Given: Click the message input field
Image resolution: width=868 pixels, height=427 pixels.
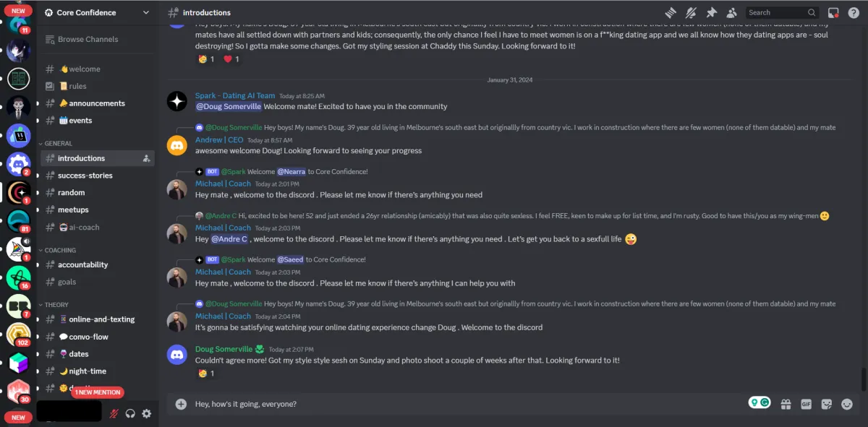Looking at the screenshot, I should click(x=362, y=404).
